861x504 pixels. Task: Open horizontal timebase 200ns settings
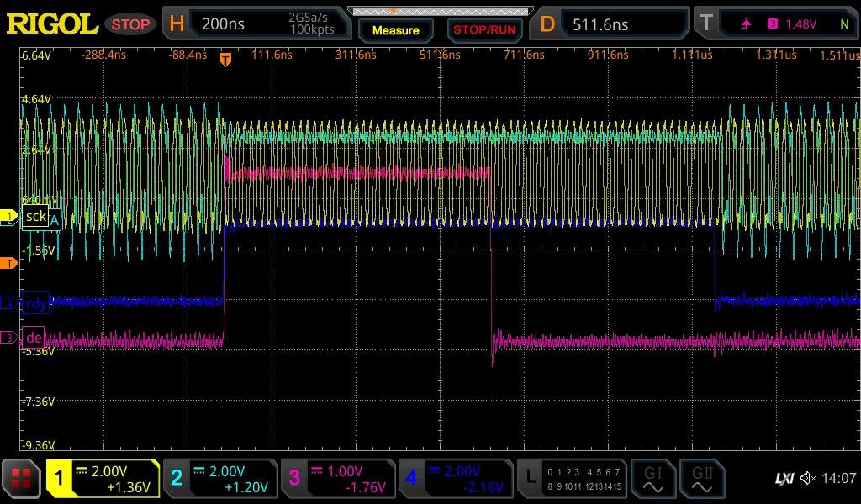[257, 24]
